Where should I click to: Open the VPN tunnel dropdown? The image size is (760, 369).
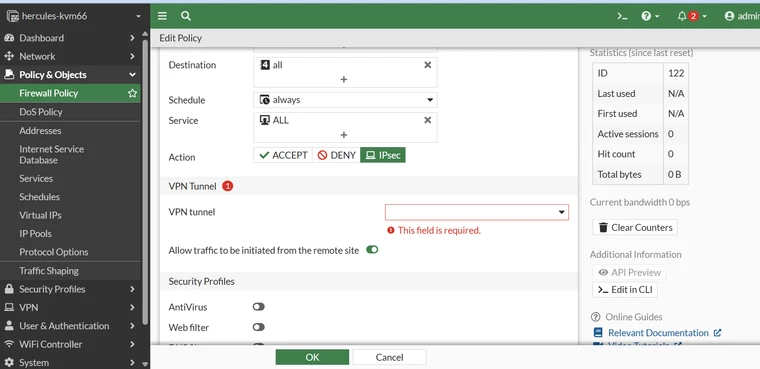point(476,212)
